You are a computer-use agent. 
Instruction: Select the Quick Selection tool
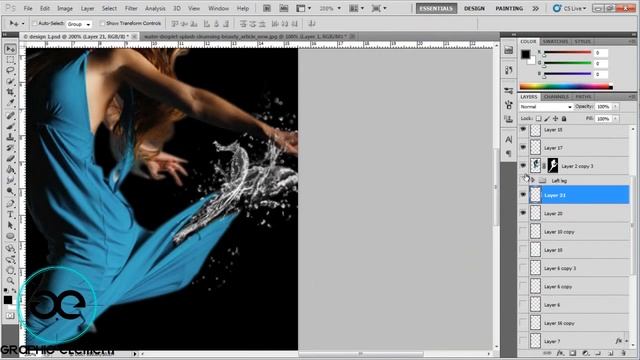[x=10, y=81]
